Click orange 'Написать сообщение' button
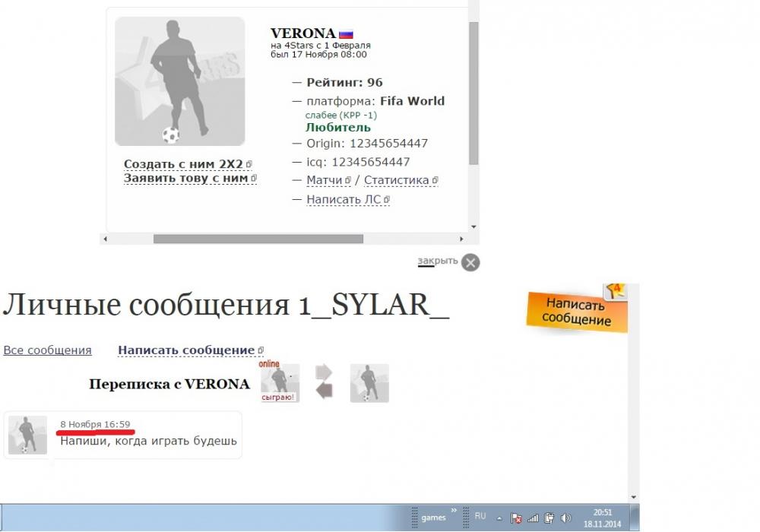The width and height of the screenshot is (760, 532). 577,311
